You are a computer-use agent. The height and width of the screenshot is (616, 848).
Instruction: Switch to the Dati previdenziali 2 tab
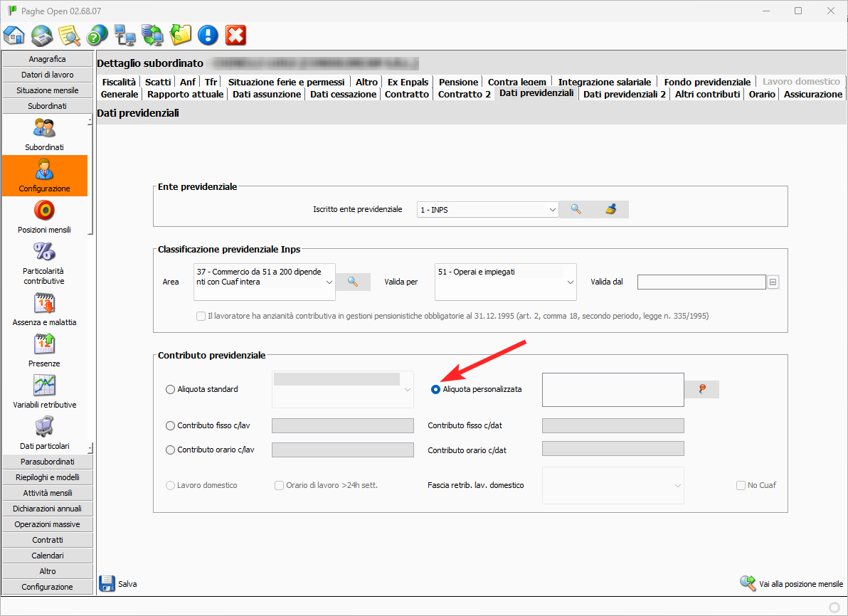coord(624,94)
